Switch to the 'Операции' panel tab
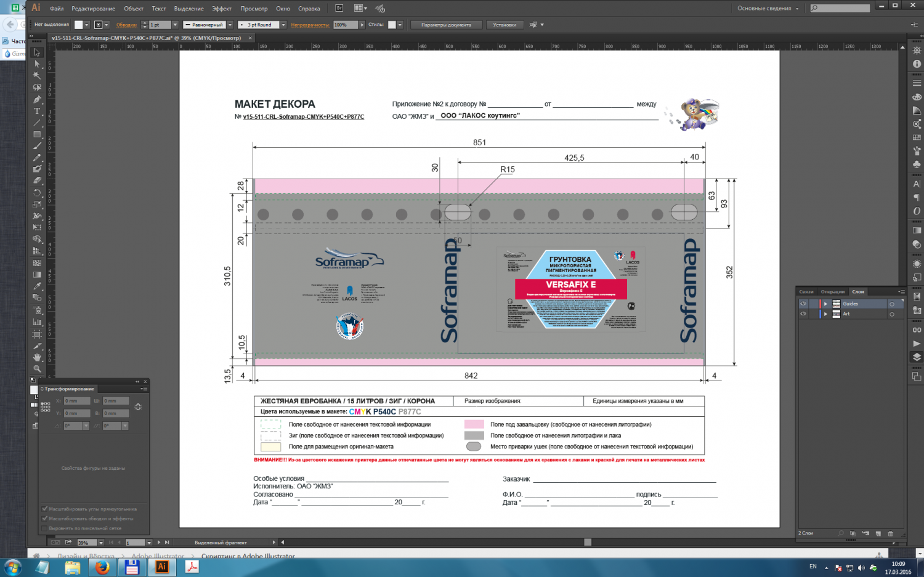Screen dimensions: 924x577 (x=833, y=292)
